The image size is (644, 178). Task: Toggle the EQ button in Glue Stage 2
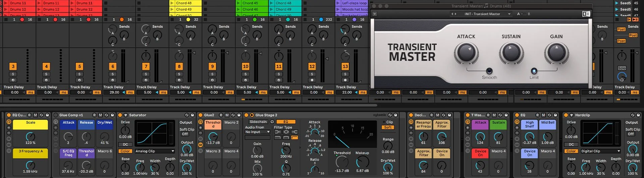point(286,122)
